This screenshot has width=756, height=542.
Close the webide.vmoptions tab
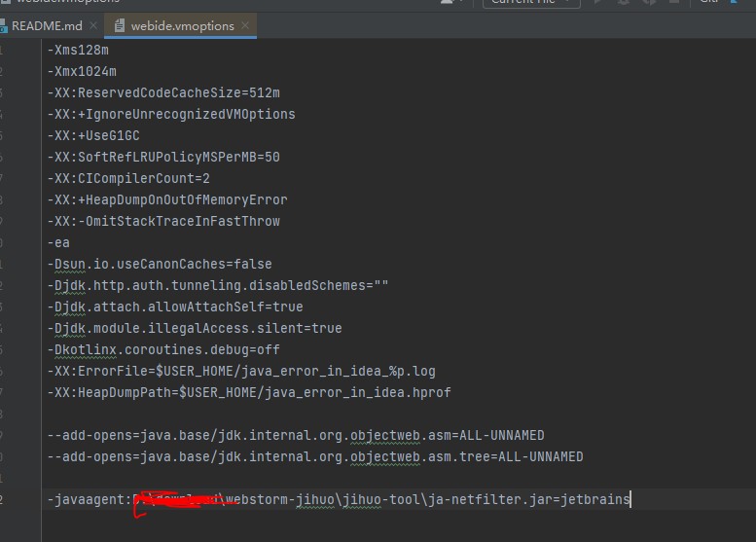click(245, 25)
